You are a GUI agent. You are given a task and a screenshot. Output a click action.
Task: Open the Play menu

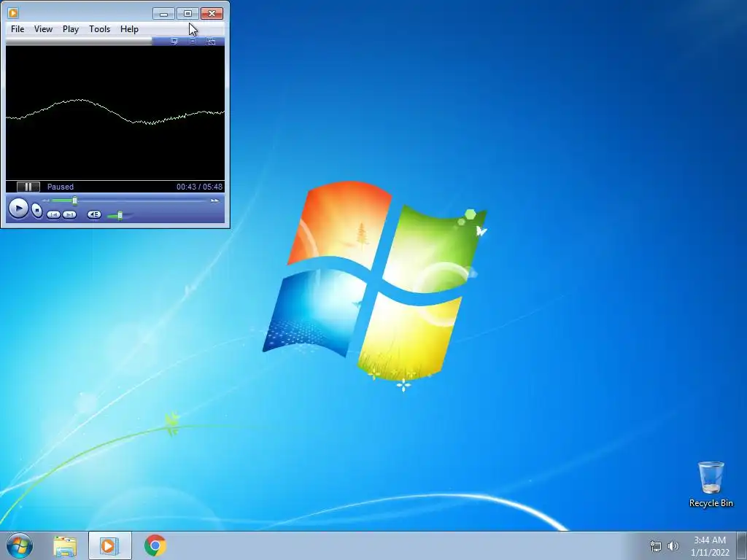click(71, 29)
